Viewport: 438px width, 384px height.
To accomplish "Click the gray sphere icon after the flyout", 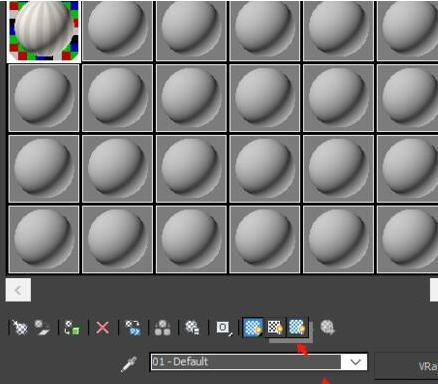I will 327,327.
